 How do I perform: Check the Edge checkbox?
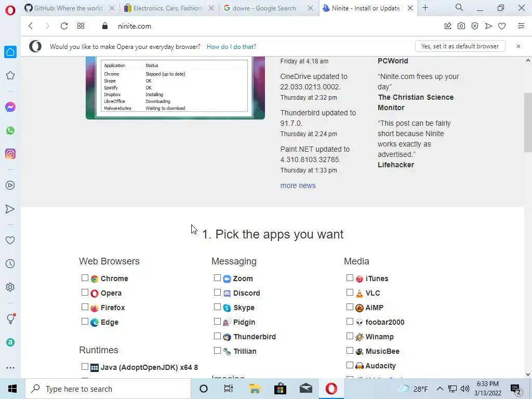coord(85,322)
